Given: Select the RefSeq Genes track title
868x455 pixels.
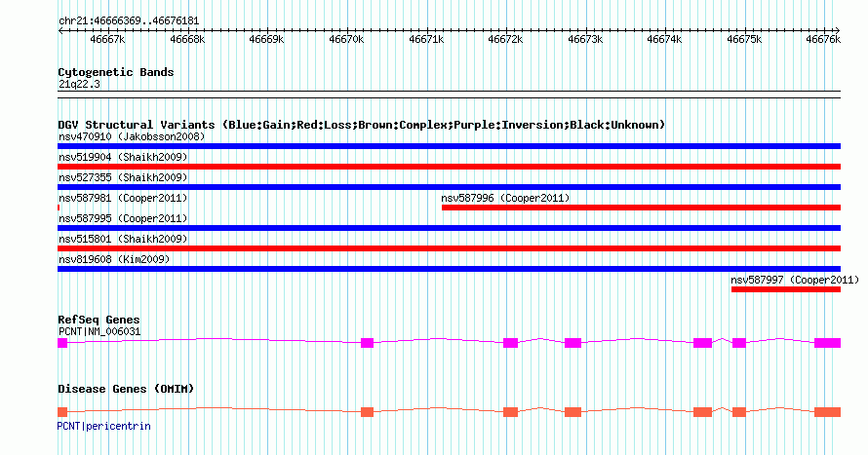Looking at the screenshot, I should [99, 321].
